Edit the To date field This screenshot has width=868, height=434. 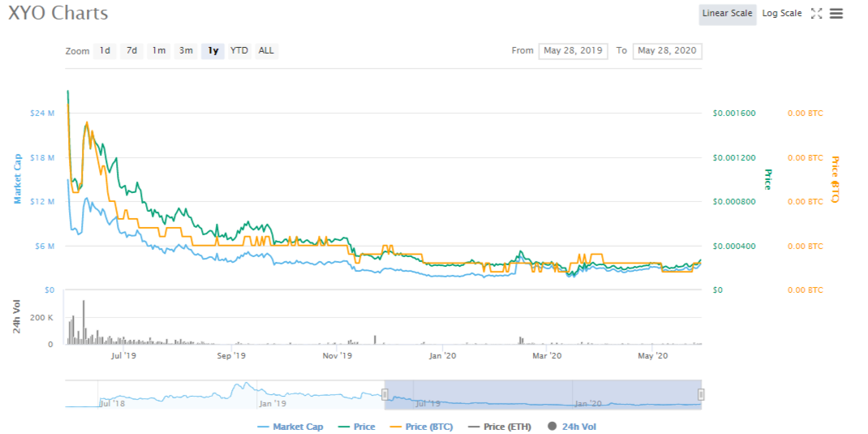point(667,50)
